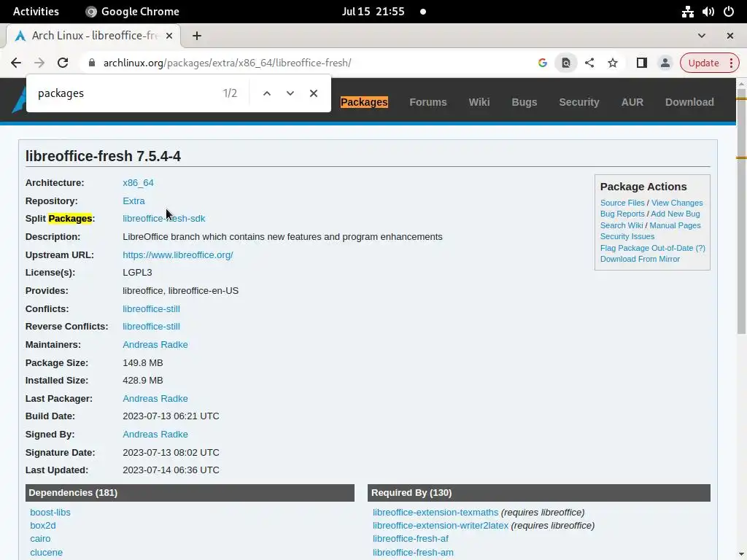Bookmark this page with the star
This screenshot has width=747, height=560.
click(x=613, y=63)
